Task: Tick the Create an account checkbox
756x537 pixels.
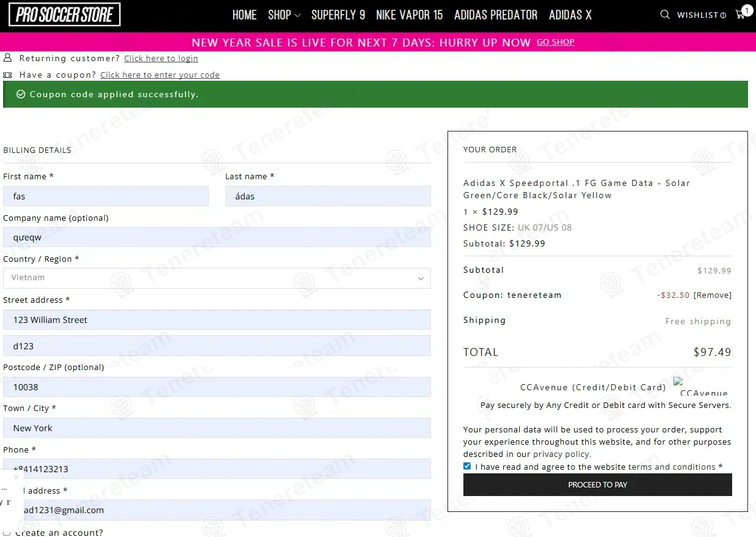Action: click(7, 533)
